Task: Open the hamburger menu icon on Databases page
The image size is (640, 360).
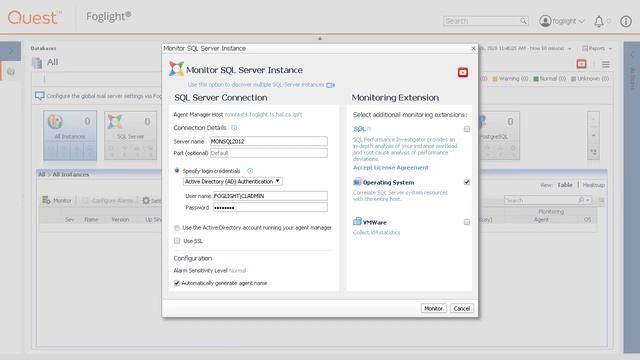Action: [606, 64]
